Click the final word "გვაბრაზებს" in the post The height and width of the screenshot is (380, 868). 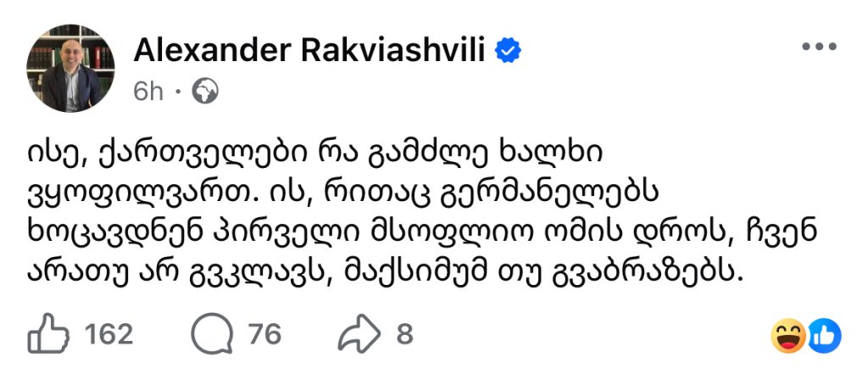point(671,271)
